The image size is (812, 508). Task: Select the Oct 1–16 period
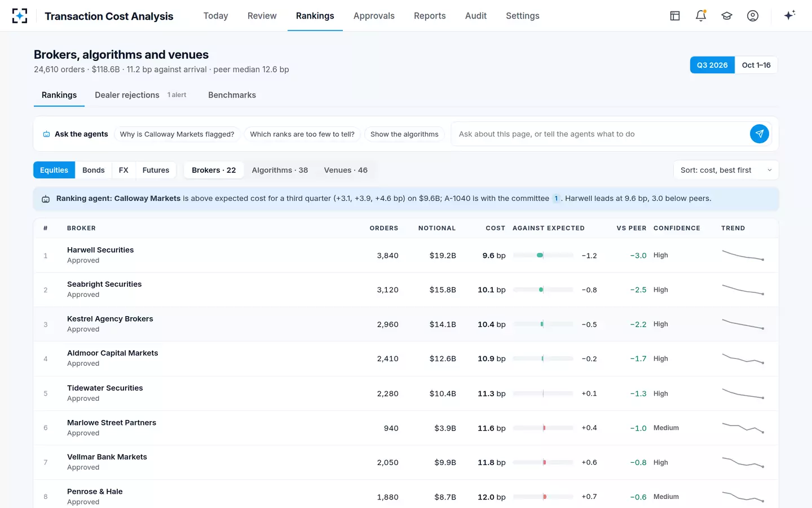756,65
